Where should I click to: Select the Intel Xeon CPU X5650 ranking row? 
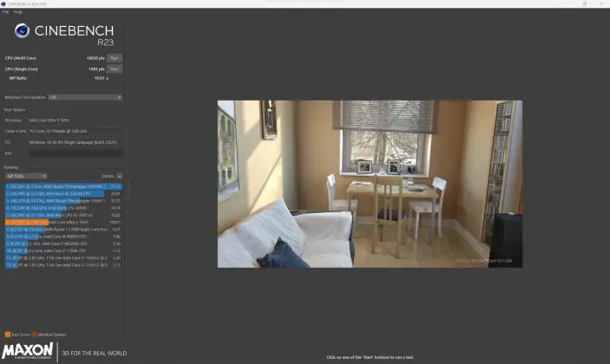click(63, 208)
